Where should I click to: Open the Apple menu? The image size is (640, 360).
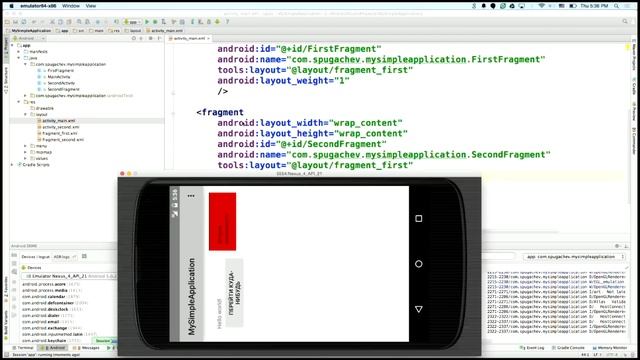tap(12, 6)
